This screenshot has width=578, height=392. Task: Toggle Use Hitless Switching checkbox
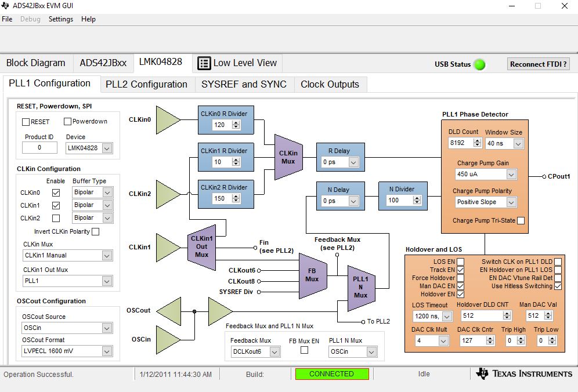point(558,286)
